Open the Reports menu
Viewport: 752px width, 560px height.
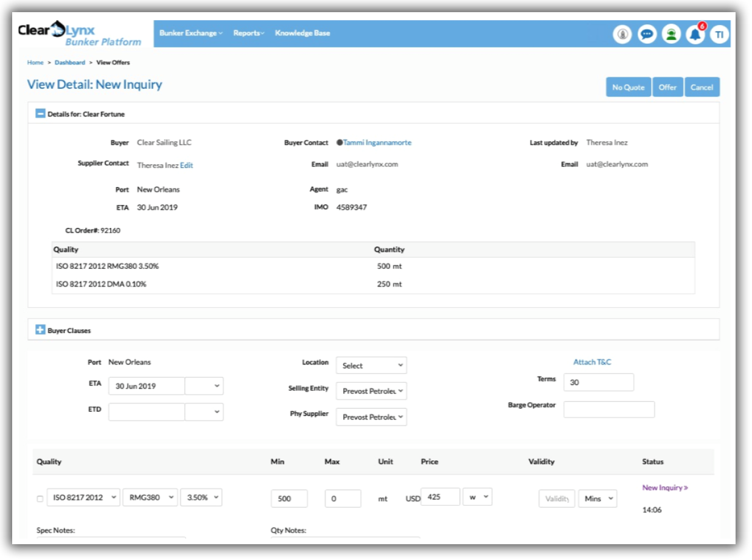[x=249, y=33]
